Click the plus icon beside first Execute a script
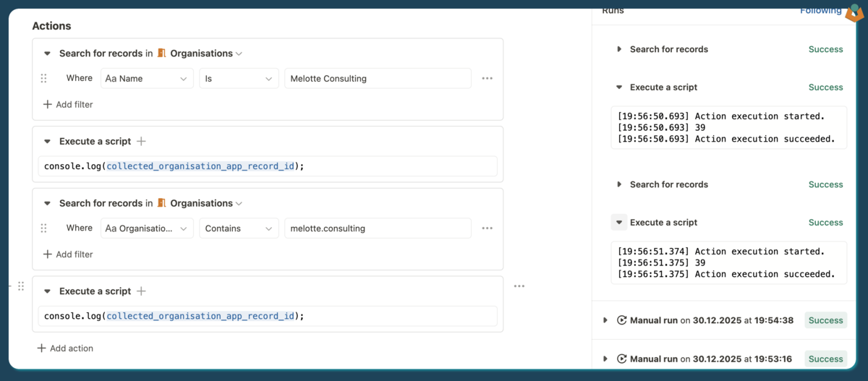The image size is (868, 381). tap(141, 142)
